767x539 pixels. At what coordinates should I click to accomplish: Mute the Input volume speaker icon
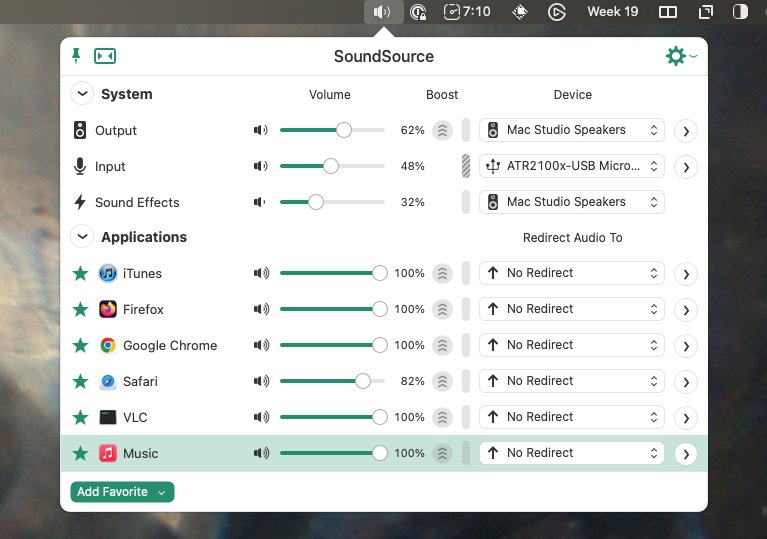(261, 166)
